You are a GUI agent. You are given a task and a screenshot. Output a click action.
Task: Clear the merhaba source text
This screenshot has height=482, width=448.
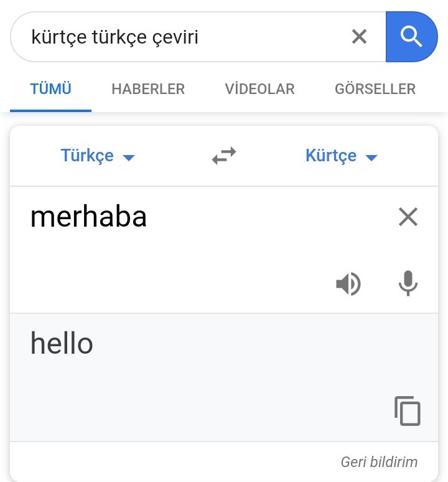408,217
